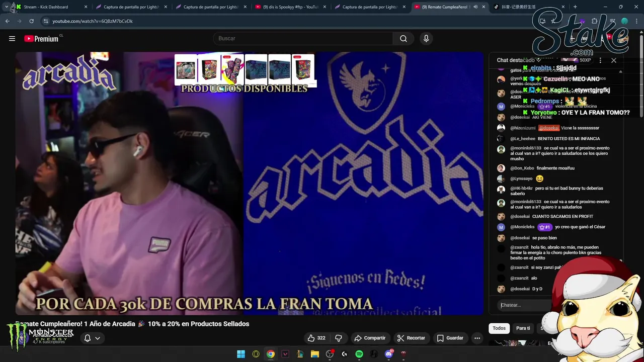Click @hizenizumi chat username
This screenshot has width=644, height=362.
click(523, 128)
